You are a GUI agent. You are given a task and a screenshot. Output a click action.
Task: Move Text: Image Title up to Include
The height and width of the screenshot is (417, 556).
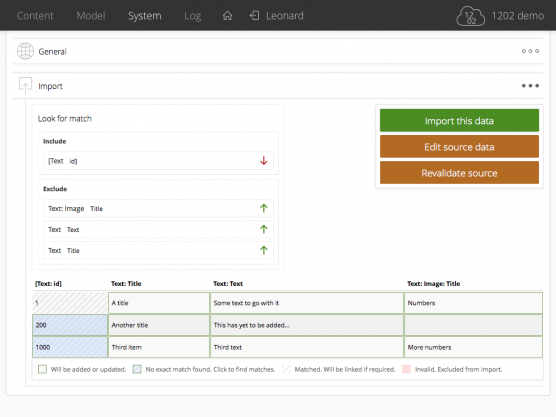[263, 208]
